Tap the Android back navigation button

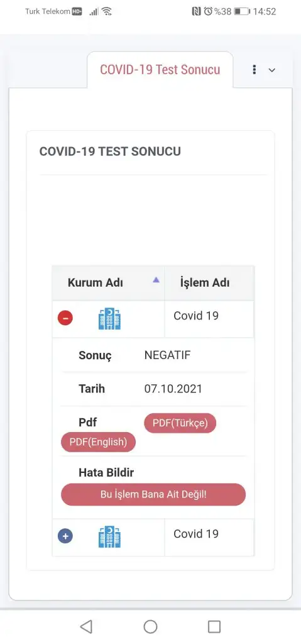(86, 626)
